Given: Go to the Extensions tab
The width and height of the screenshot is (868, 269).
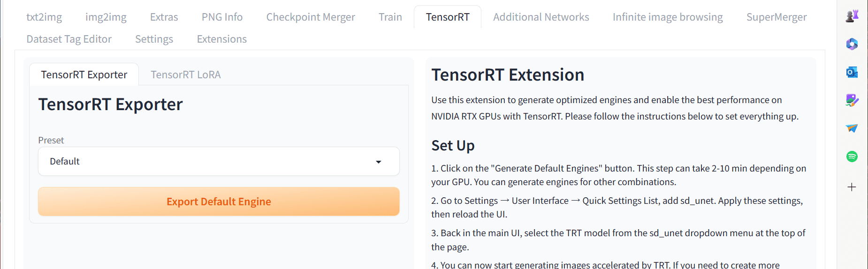Looking at the screenshot, I should click(221, 39).
